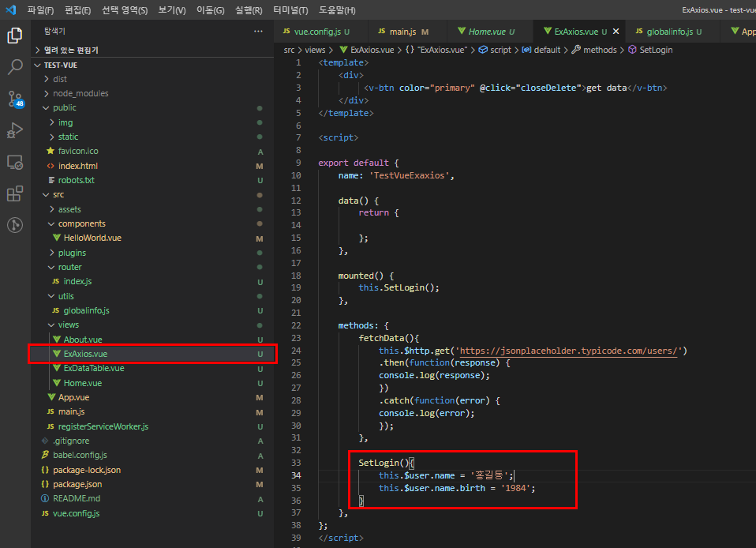Click line number 24 in the gutter

[x=296, y=351]
